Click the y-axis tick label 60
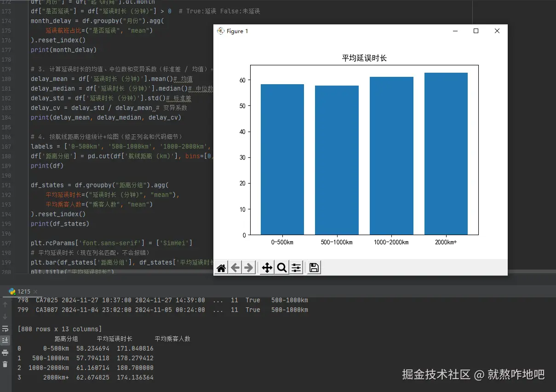Viewport: 556px width, 392px height. [243, 80]
